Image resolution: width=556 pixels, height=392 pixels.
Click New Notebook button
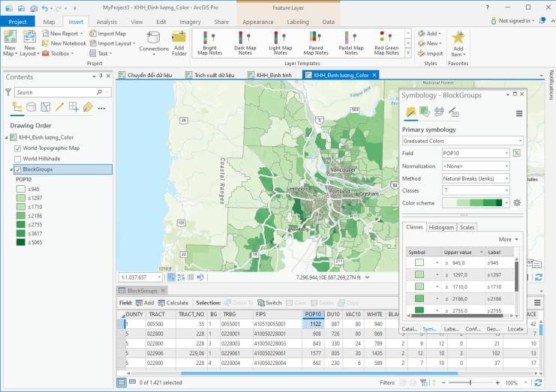pyautogui.click(x=65, y=43)
